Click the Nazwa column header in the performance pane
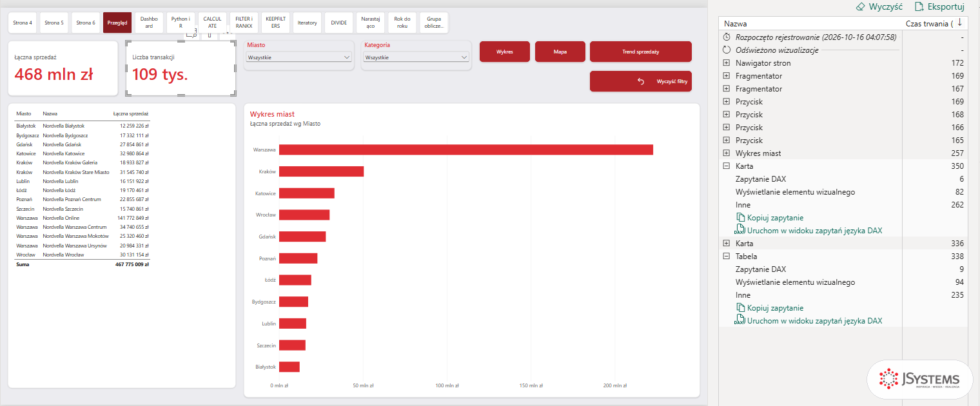Viewport: 980px width, 406px height. (735, 23)
